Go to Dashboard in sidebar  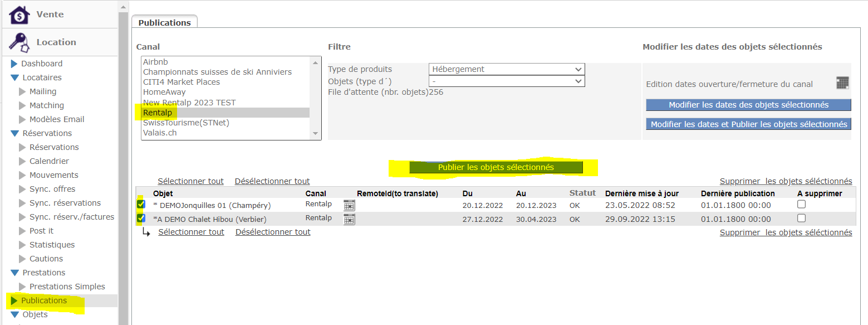42,64
